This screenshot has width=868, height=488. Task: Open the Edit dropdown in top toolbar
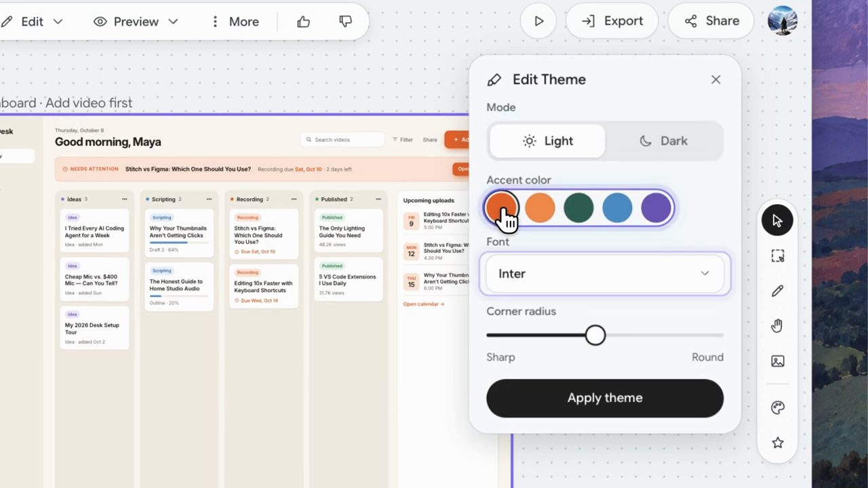[x=32, y=22]
